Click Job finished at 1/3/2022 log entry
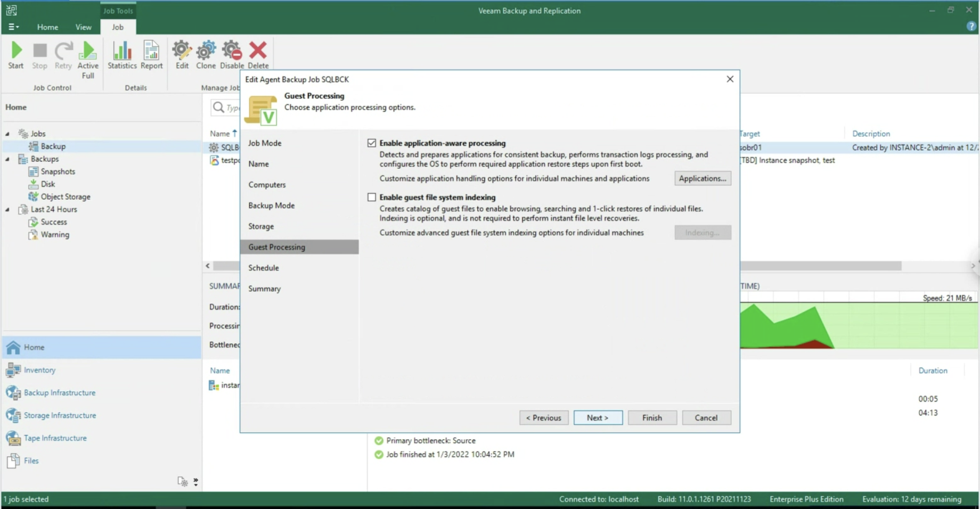Screen dimensions: 980x509 (444, 455)
